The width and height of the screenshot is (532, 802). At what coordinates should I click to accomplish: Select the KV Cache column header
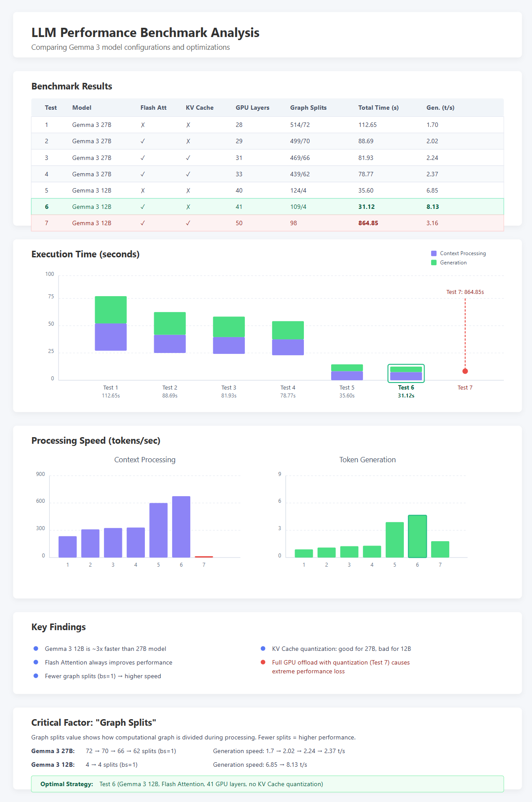tap(199, 108)
